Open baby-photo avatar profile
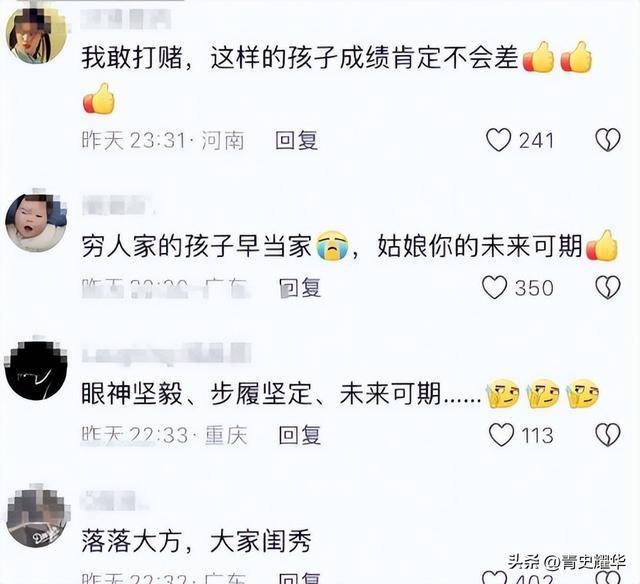The image size is (640, 584). (36, 221)
